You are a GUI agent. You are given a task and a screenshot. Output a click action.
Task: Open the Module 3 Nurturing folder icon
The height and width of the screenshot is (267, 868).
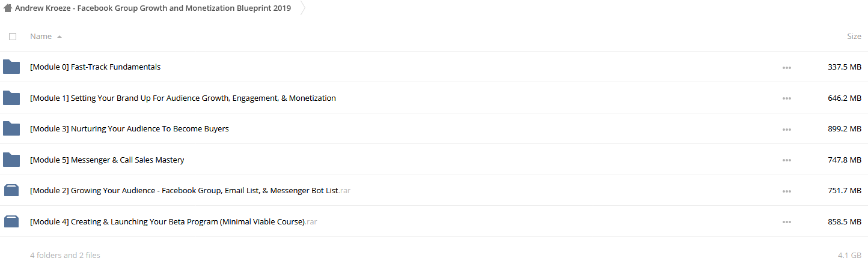tap(11, 128)
